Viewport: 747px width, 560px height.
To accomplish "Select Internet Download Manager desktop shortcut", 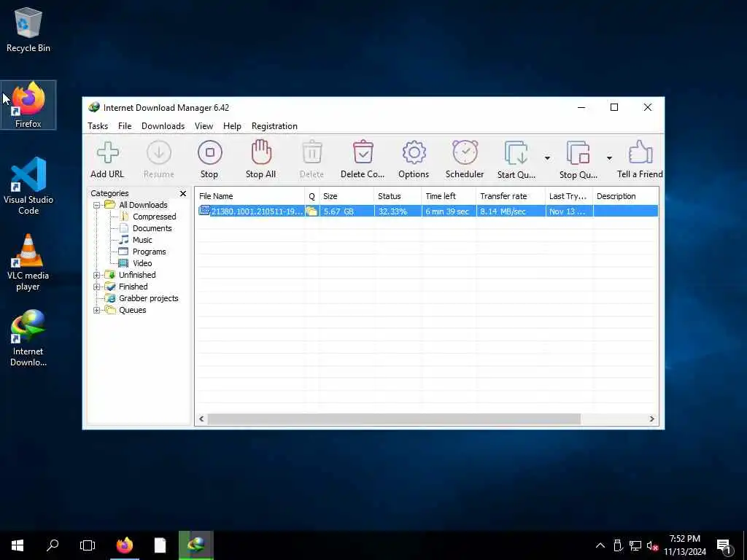I will point(28,338).
